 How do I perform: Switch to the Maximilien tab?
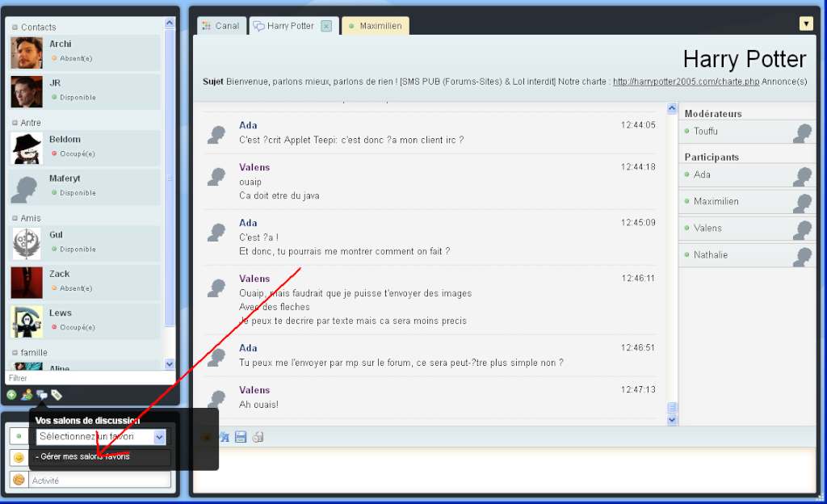click(376, 26)
